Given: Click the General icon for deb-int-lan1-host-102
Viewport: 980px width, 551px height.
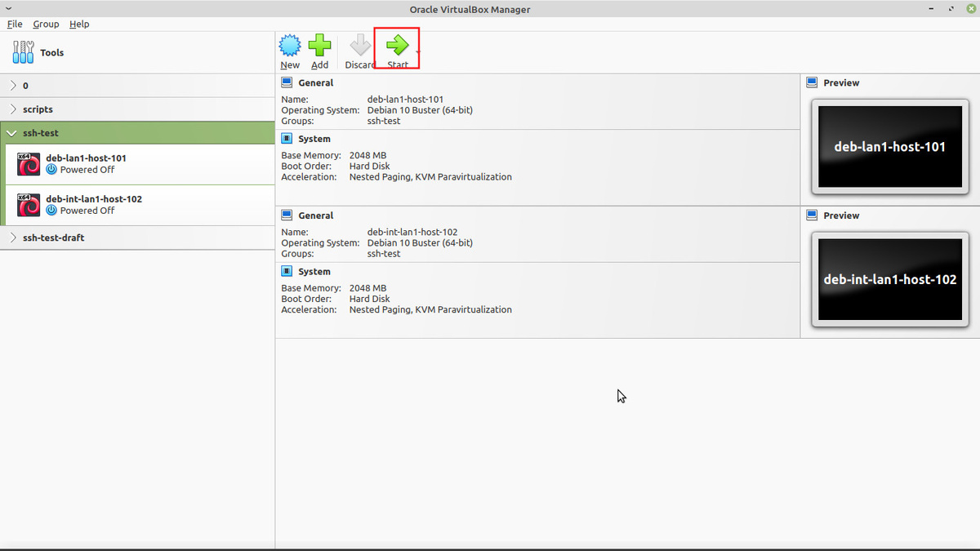Looking at the screenshot, I should tap(287, 216).
